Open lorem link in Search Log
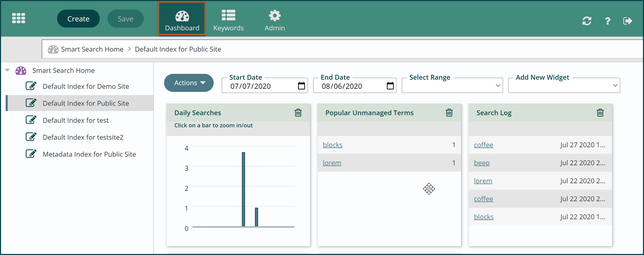This screenshot has height=255, width=644. [x=483, y=181]
